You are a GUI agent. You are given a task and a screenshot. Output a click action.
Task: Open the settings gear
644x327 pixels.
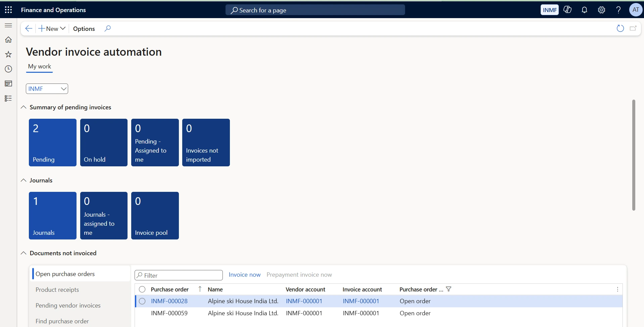click(x=601, y=10)
